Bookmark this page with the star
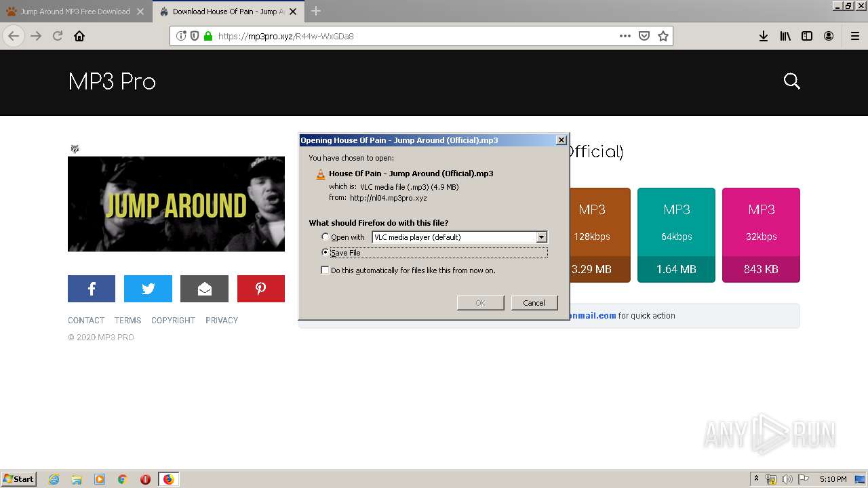 pos(663,36)
